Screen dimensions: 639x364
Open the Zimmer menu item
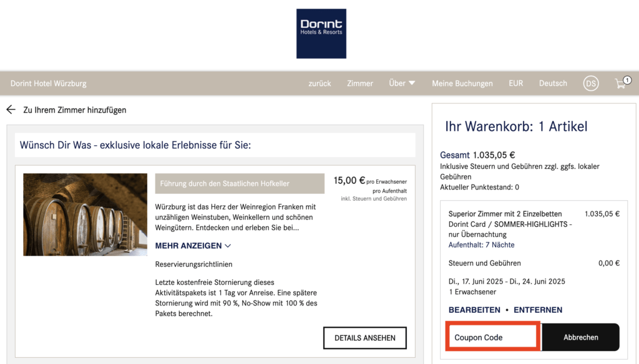point(360,84)
